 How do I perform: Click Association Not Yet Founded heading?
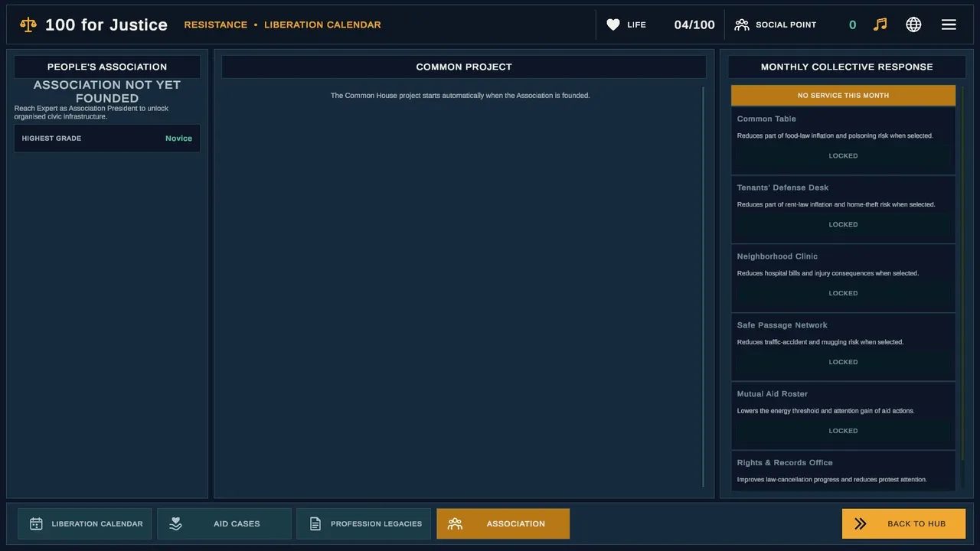tap(107, 91)
